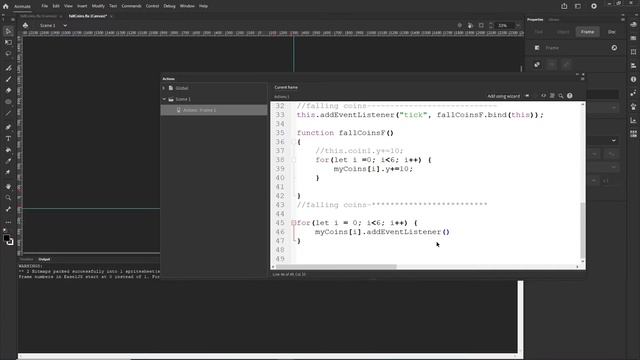Click code line 46 with addEventListener
The width and height of the screenshot is (640, 360).
[382, 232]
